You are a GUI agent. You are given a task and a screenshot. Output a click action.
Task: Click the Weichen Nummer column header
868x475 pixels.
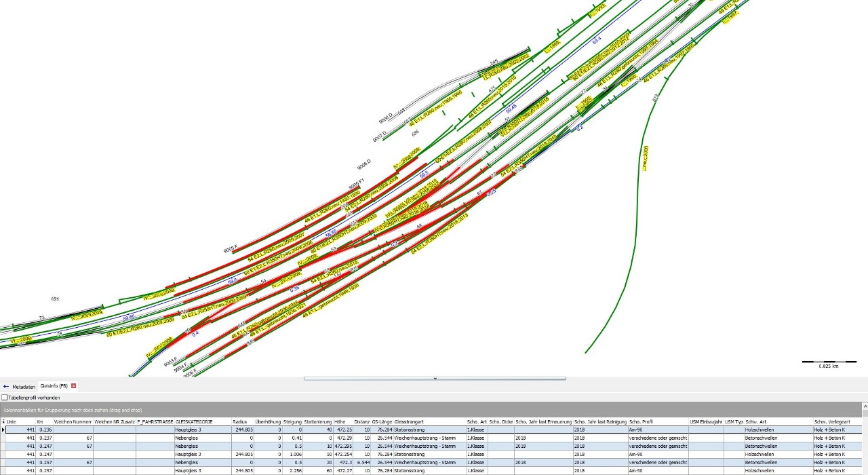[73, 421]
